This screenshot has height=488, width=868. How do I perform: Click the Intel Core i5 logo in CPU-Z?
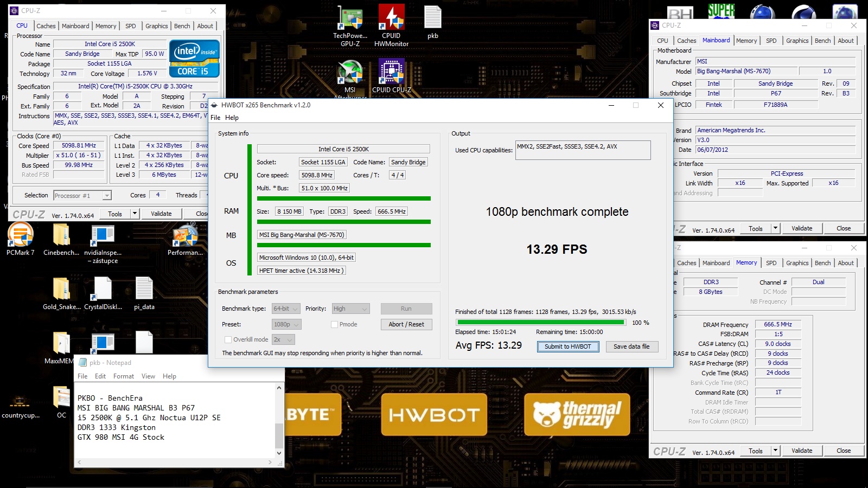click(194, 59)
